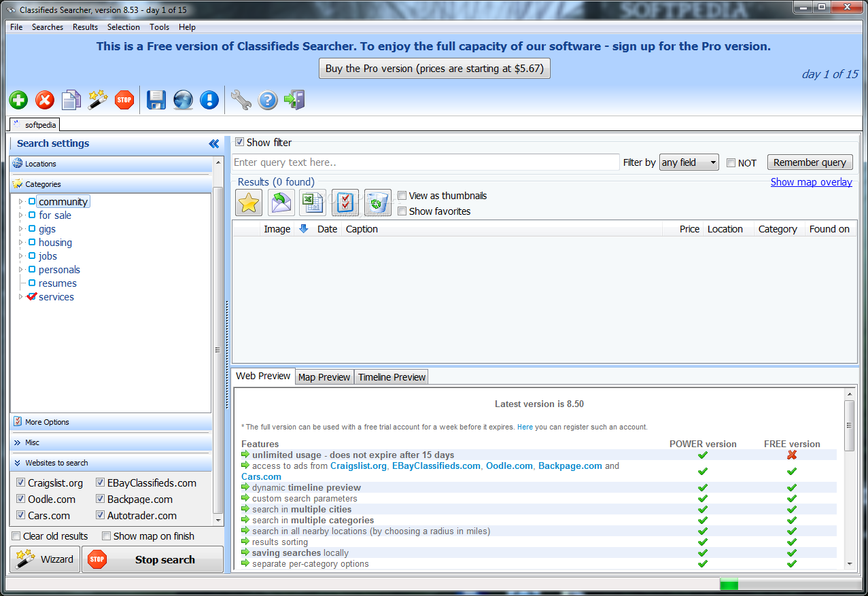Click the checklist clipboard icon
Screen dimensions: 868x596
coord(345,203)
